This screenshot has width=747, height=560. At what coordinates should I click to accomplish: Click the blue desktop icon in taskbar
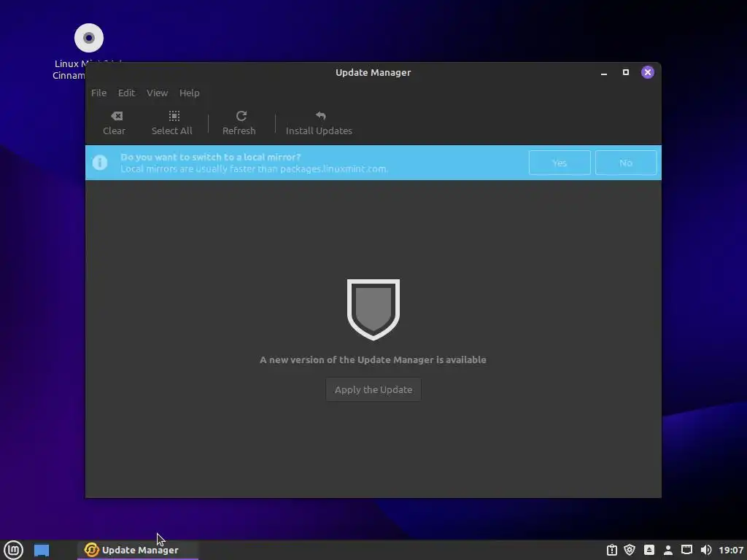(42, 551)
